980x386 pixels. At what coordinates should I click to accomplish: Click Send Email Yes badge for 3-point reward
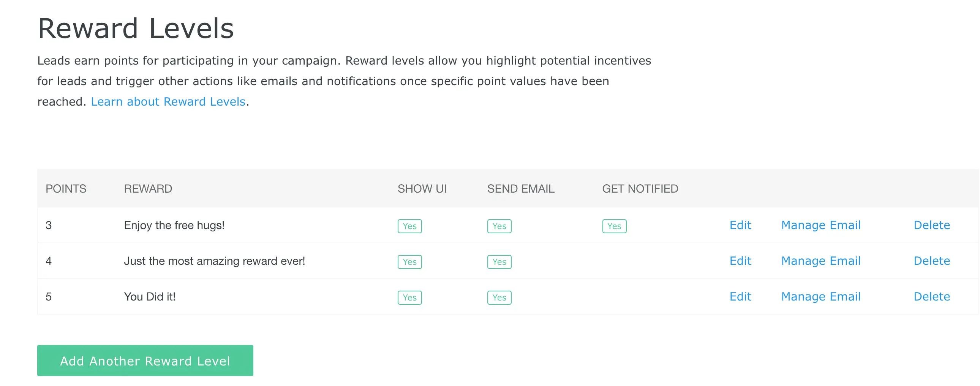(499, 226)
